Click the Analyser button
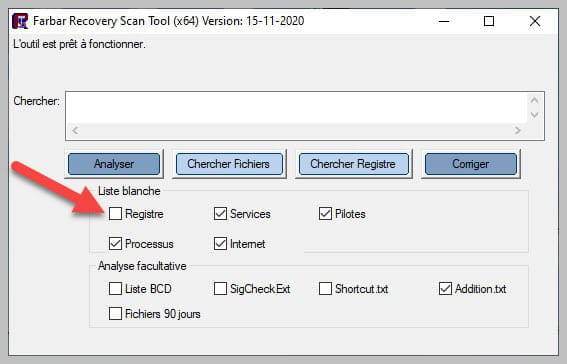Viewport: 567px width, 364px height. click(x=114, y=164)
